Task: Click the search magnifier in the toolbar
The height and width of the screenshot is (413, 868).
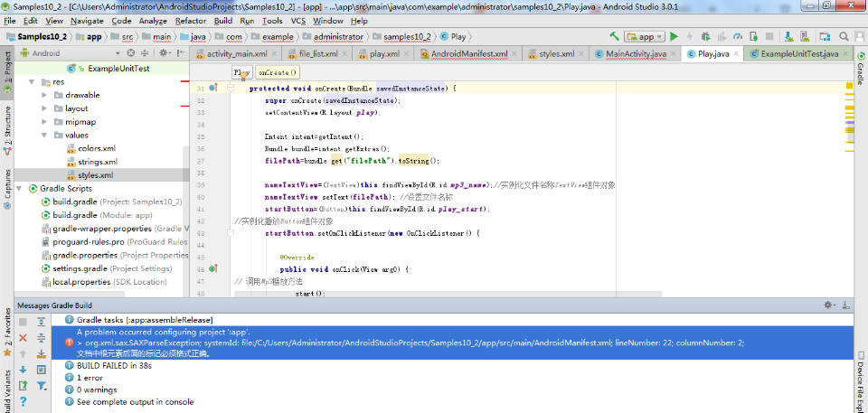Action: [844, 37]
